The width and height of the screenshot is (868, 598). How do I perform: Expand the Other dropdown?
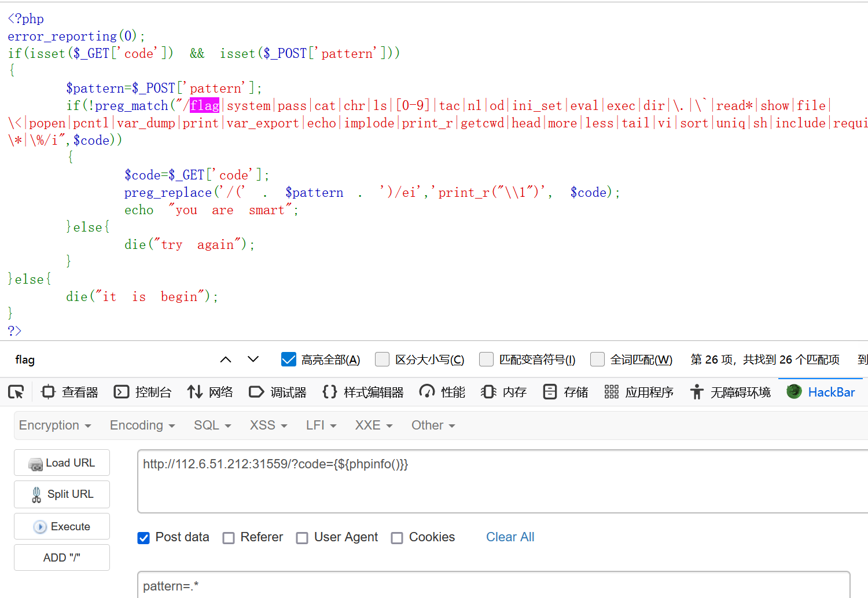tap(433, 425)
